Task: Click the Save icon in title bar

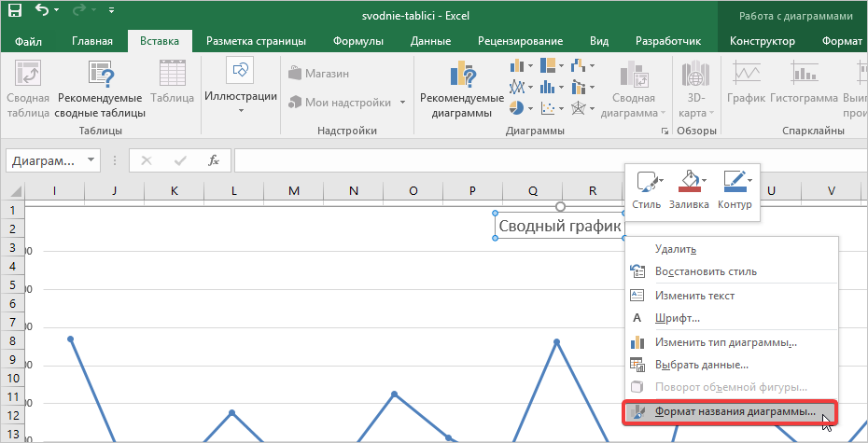Action: point(16,12)
